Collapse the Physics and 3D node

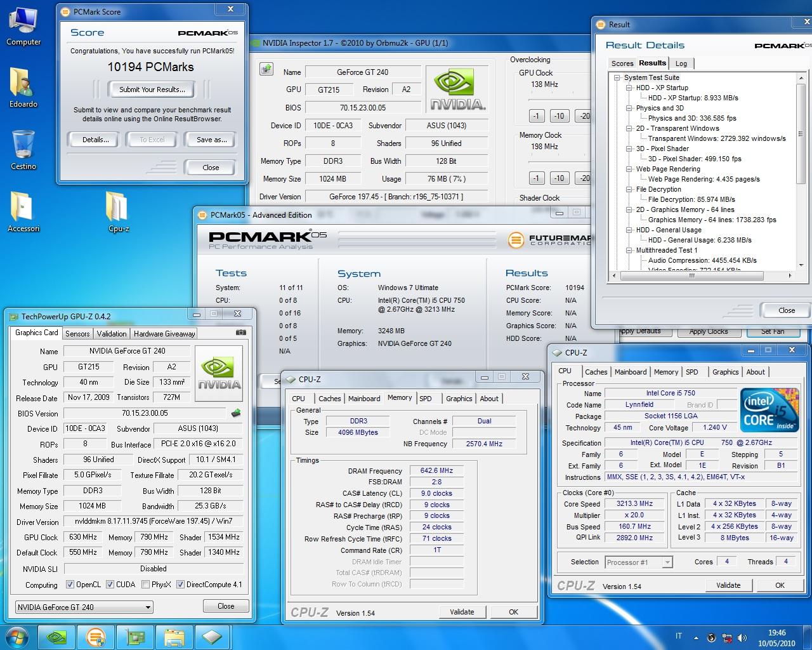point(629,108)
